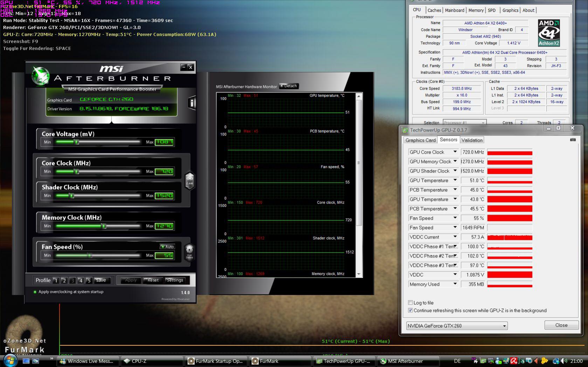588x367 pixels.
Task: Open the Fan Speed RPM sensor dropdown
Action: (455, 227)
